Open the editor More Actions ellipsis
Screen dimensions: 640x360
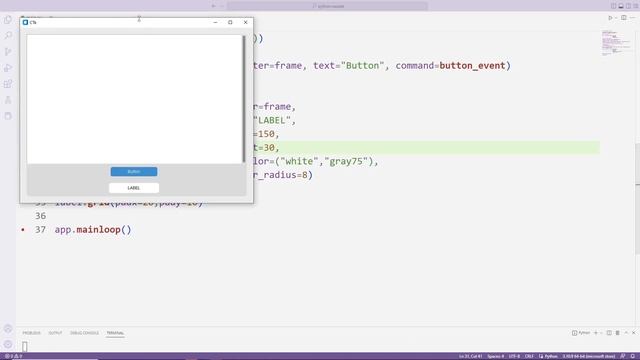coord(632,18)
